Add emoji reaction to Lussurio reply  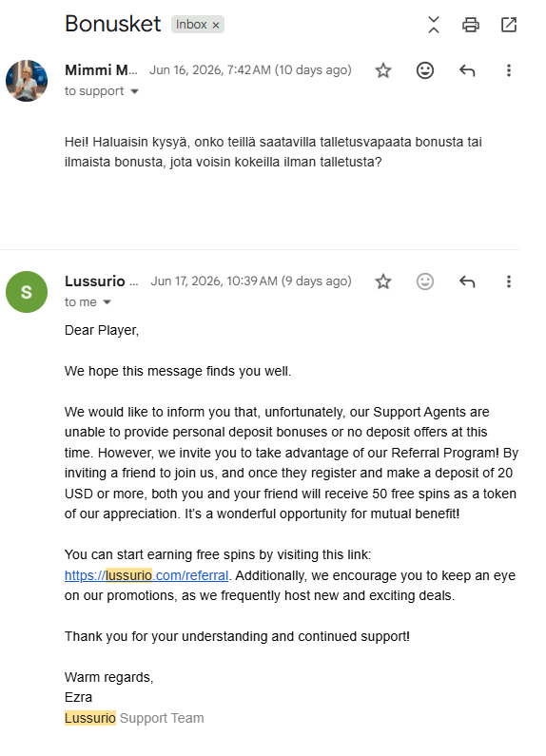(425, 281)
